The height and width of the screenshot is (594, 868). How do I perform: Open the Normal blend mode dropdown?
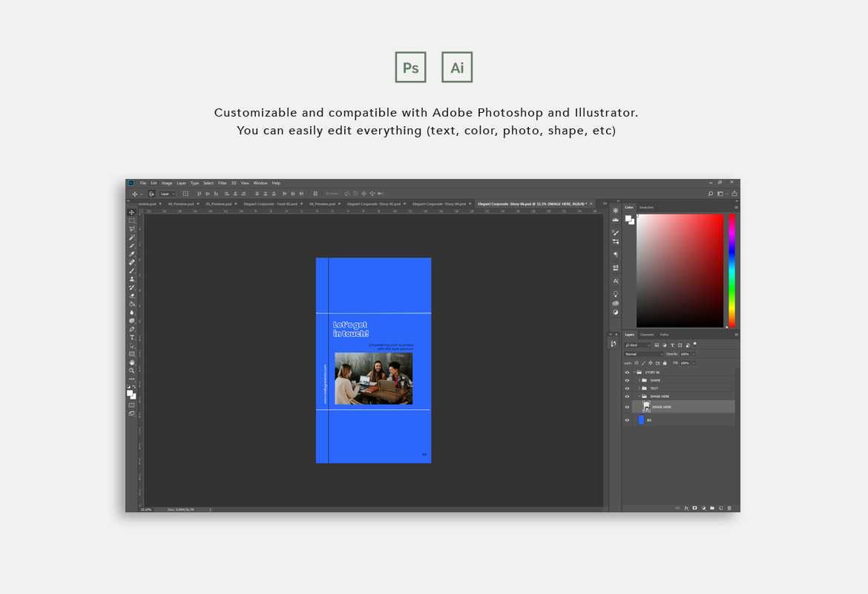(643, 354)
